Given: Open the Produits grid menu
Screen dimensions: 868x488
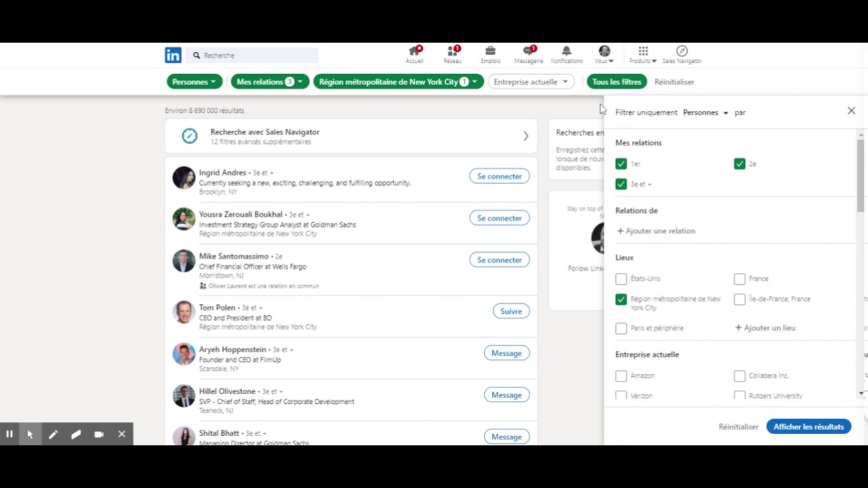Looking at the screenshot, I should pos(643,55).
